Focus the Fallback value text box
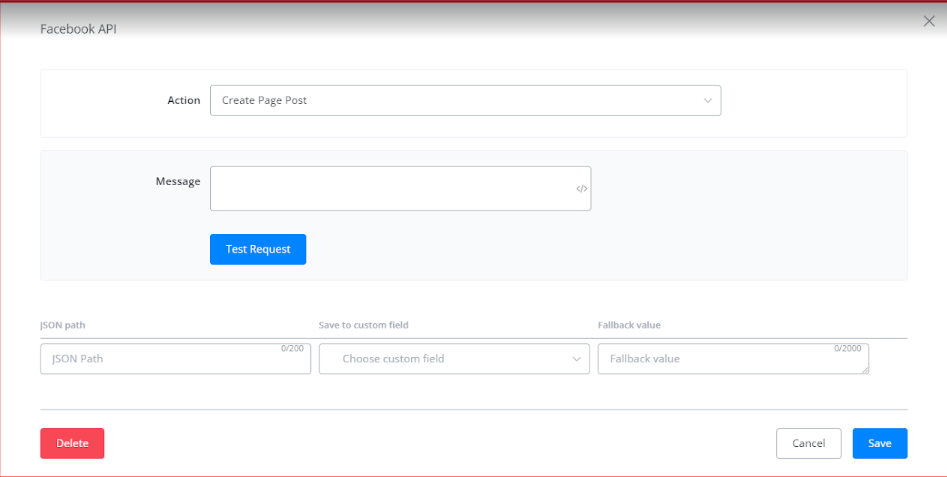The height and width of the screenshot is (477, 947). [x=720, y=359]
